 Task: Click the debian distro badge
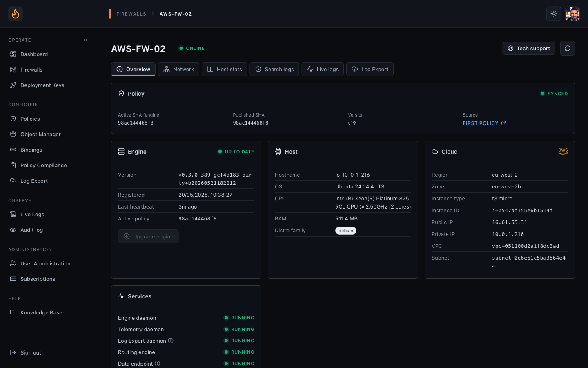pyautogui.click(x=346, y=231)
